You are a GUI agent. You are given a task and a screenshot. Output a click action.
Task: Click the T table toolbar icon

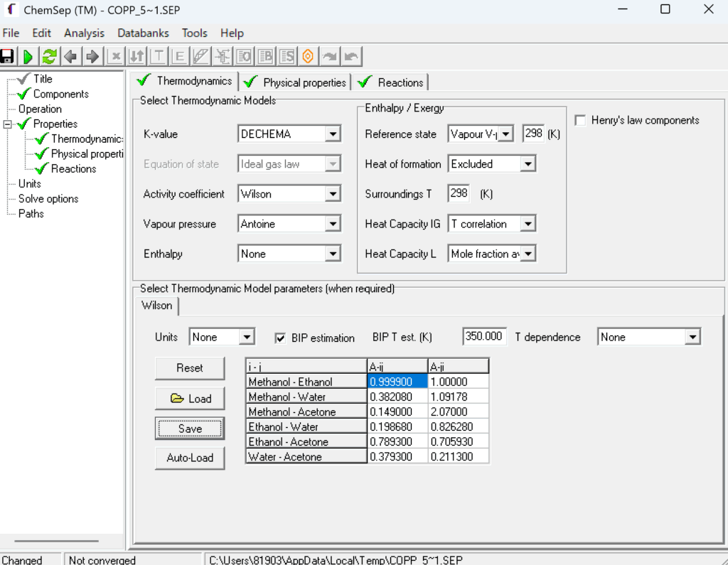click(x=158, y=57)
